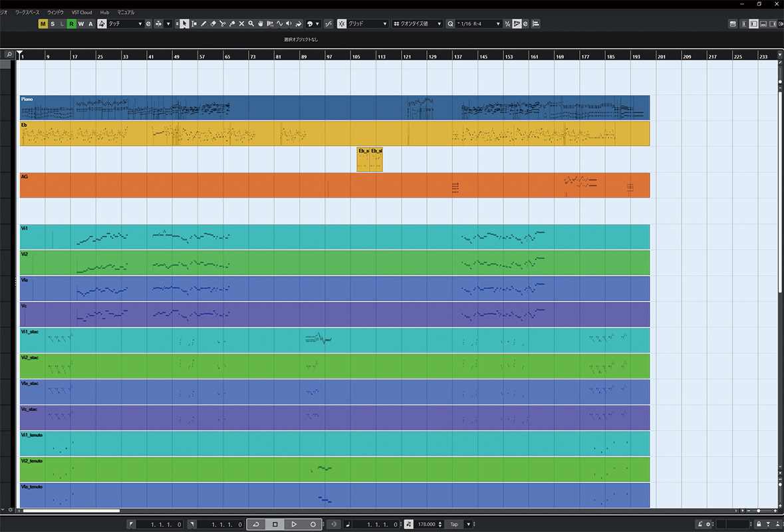Toggle Snap on/off button
Image resolution: width=784 pixels, height=532 pixels.
tap(342, 24)
